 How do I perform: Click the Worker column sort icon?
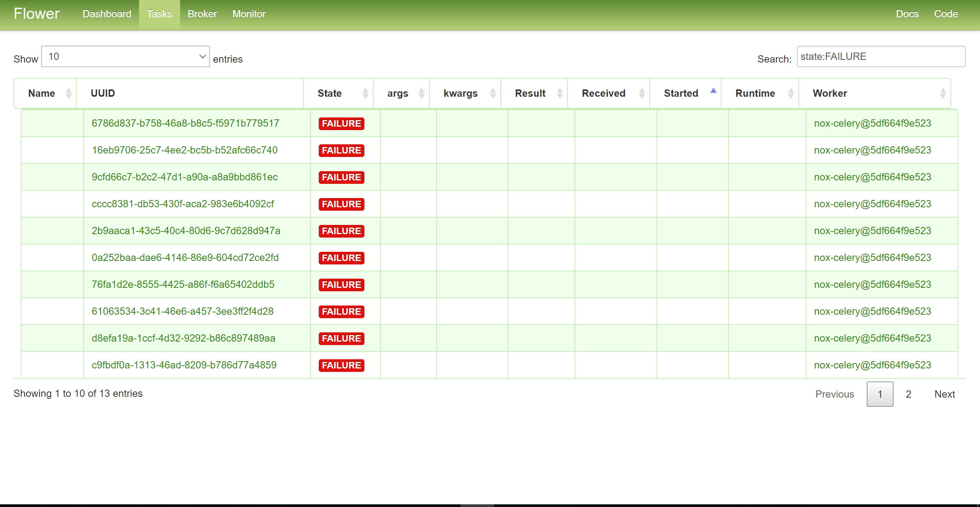[x=943, y=93]
